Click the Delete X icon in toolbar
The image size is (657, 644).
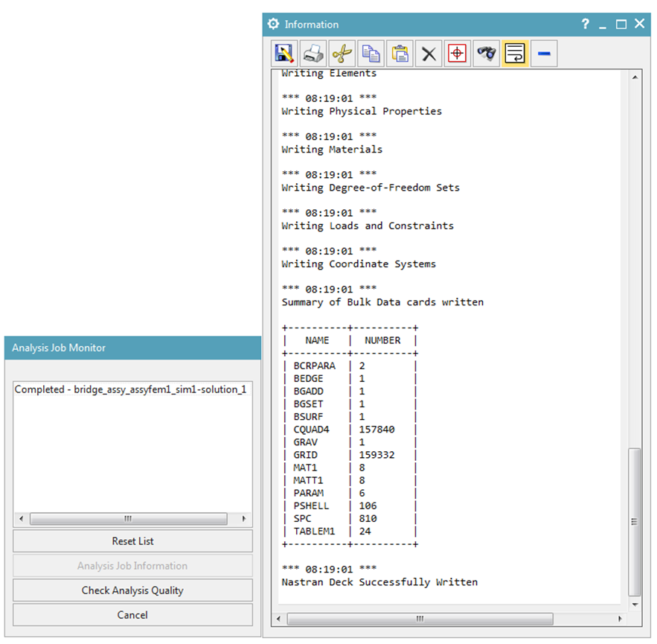pos(429,54)
